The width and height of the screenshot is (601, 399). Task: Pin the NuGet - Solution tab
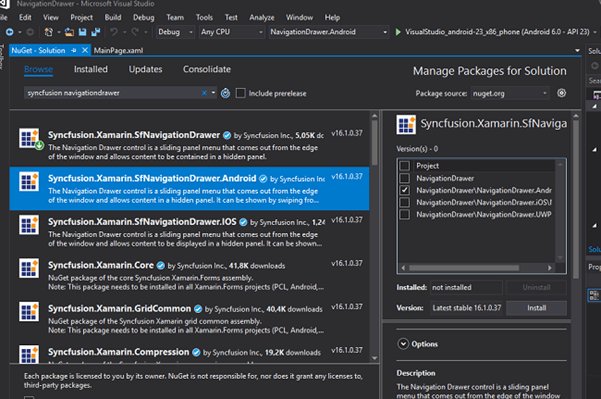tap(74, 51)
